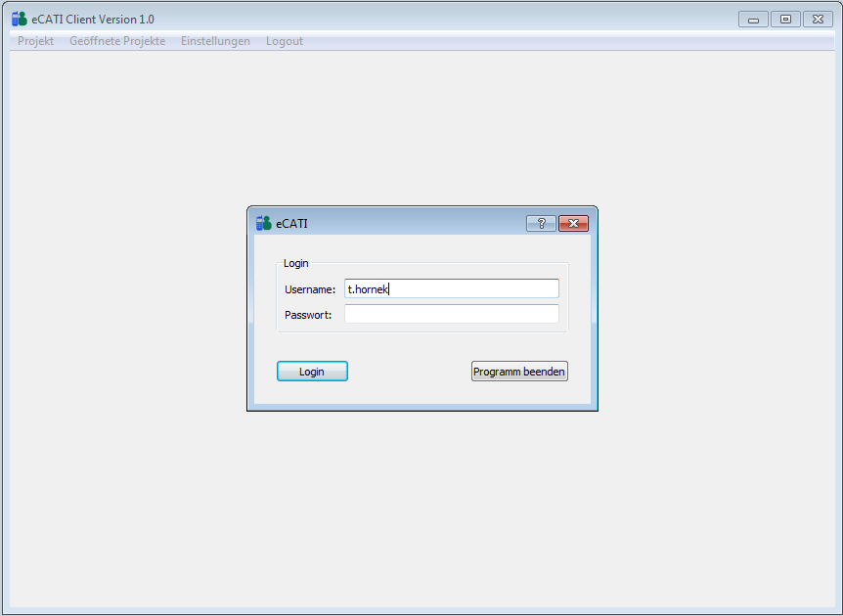
Task: Minimize the eCATI Client window
Action: point(753,19)
